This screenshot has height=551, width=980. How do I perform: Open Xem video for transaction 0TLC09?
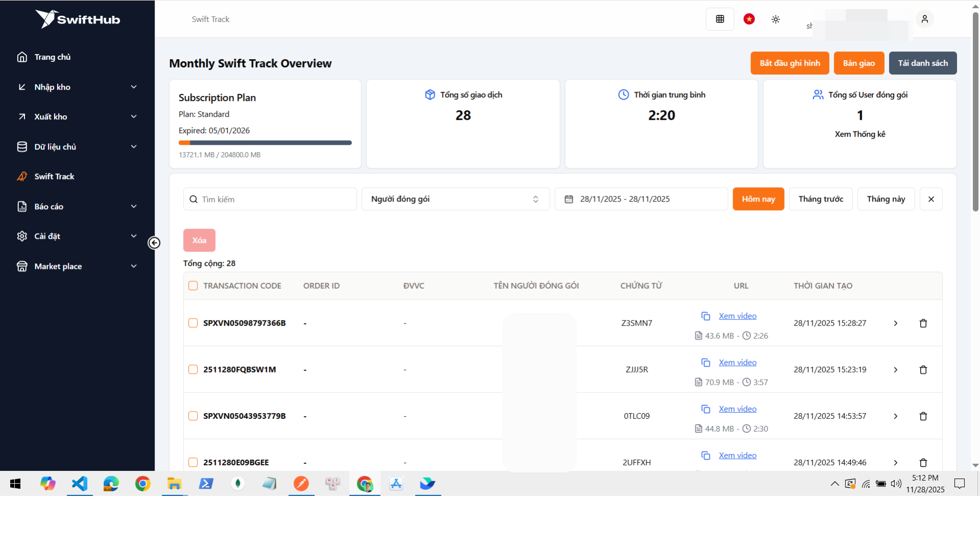[x=737, y=409]
